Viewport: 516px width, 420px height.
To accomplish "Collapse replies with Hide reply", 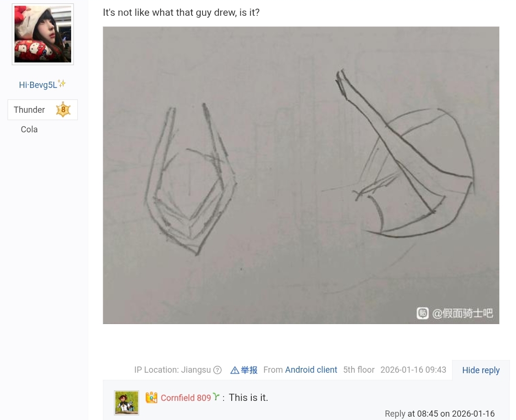I will pos(481,370).
